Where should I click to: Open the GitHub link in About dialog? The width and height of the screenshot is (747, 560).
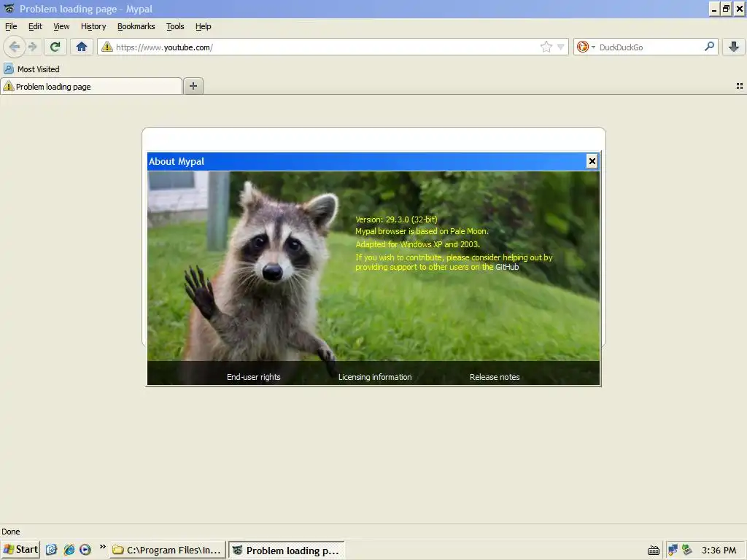507,267
